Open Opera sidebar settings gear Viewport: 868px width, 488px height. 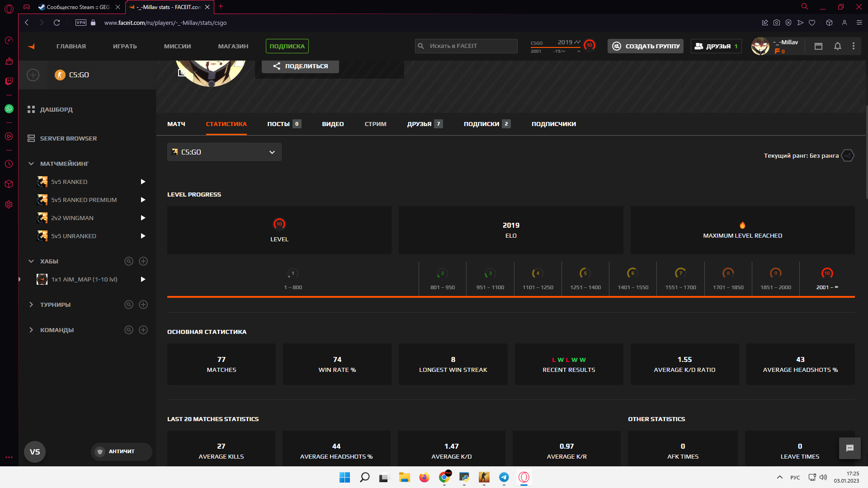pos(9,205)
